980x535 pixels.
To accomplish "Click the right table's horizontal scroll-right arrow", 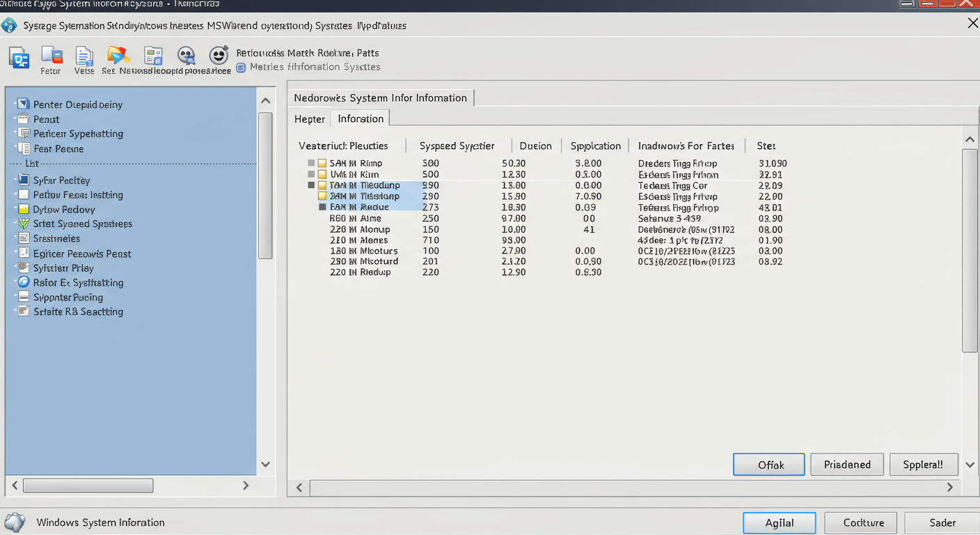I will click(950, 488).
